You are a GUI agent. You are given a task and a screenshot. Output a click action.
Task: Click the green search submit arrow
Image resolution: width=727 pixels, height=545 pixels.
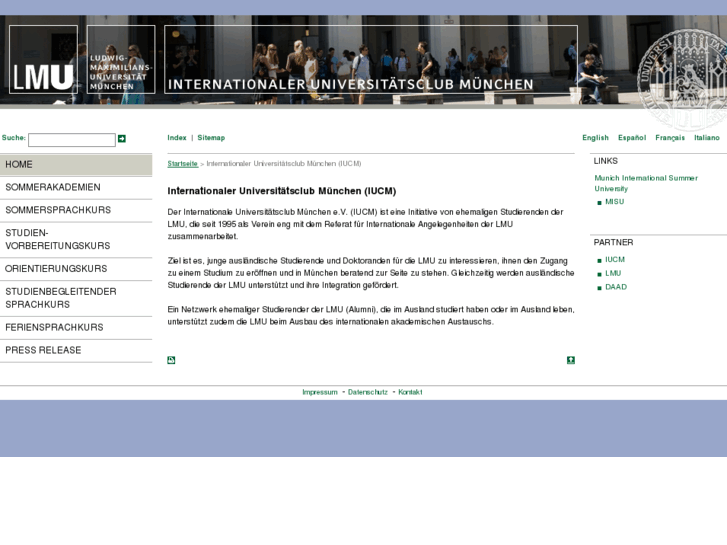[x=122, y=139]
